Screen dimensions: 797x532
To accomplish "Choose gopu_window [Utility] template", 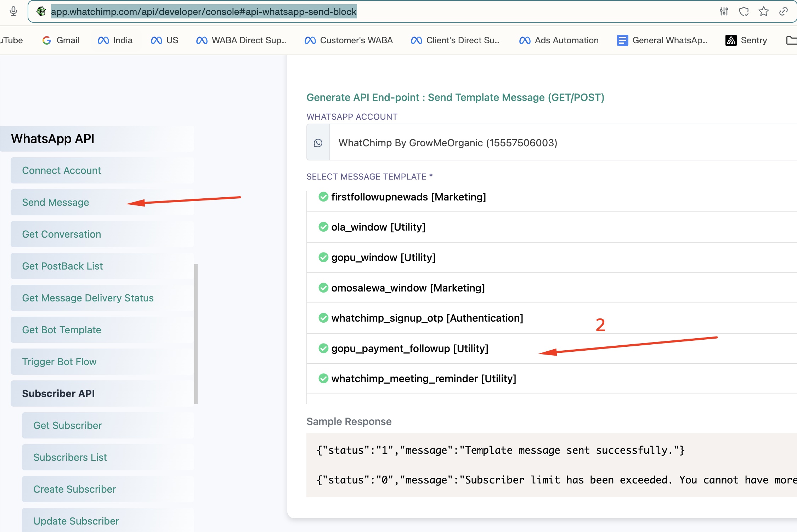I will tap(552, 257).
